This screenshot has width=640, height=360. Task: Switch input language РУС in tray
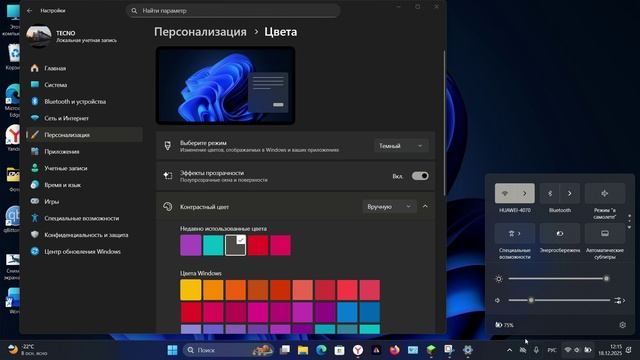552,350
